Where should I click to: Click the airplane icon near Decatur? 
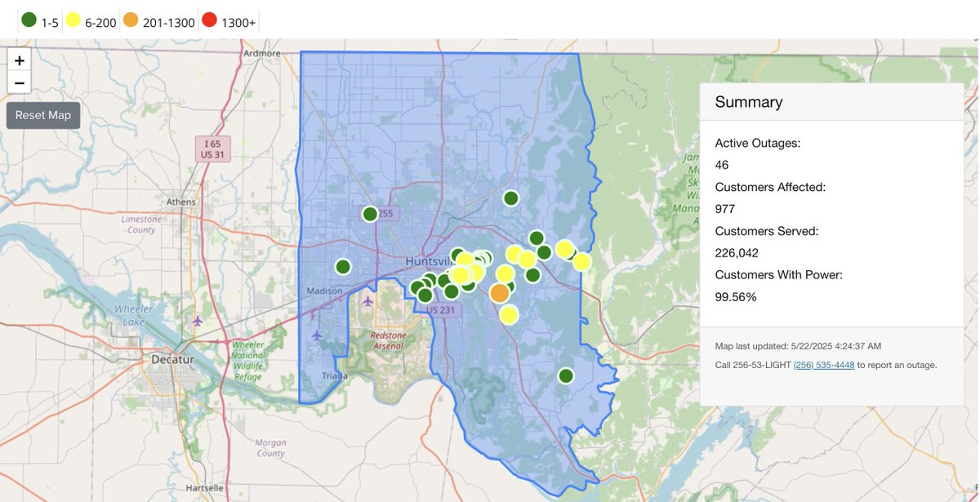coord(197,320)
